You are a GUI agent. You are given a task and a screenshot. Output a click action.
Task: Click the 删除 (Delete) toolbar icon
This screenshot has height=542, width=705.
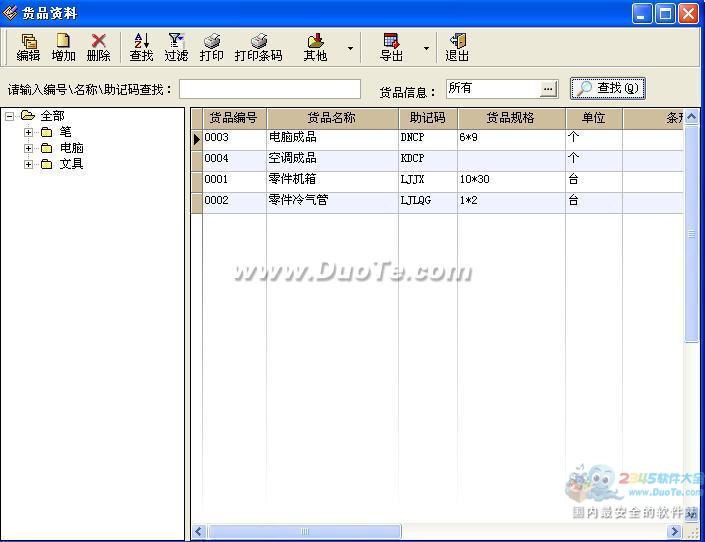pos(98,47)
